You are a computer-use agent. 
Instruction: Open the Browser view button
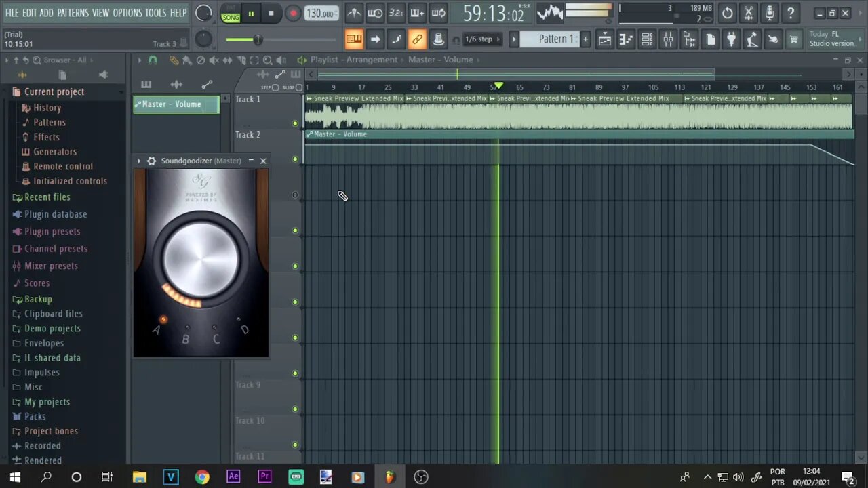pos(689,39)
